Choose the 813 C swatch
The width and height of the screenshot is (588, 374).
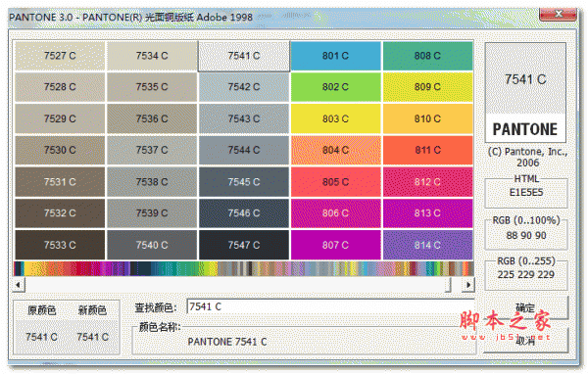click(428, 213)
